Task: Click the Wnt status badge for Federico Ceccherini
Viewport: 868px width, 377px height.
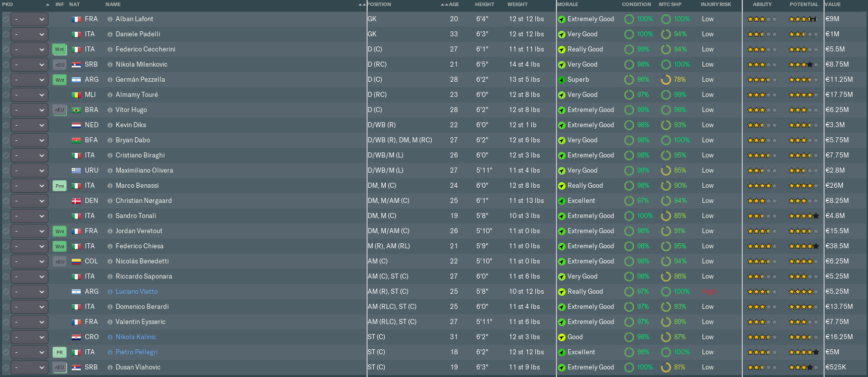Action: [60, 49]
